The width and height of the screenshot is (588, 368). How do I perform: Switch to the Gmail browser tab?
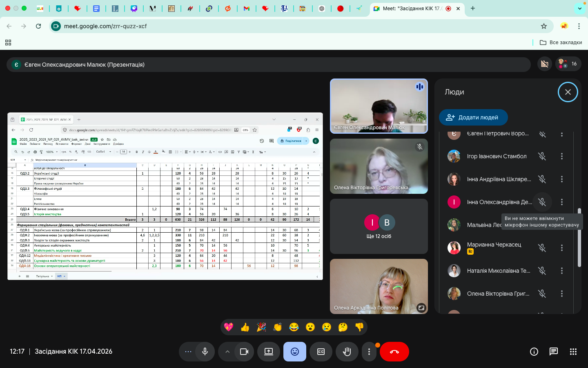(x=247, y=8)
